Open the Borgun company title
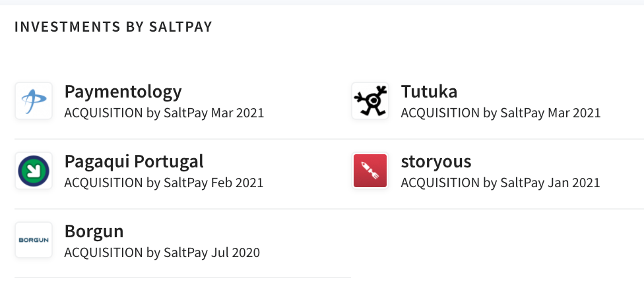644x290 pixels. (94, 231)
